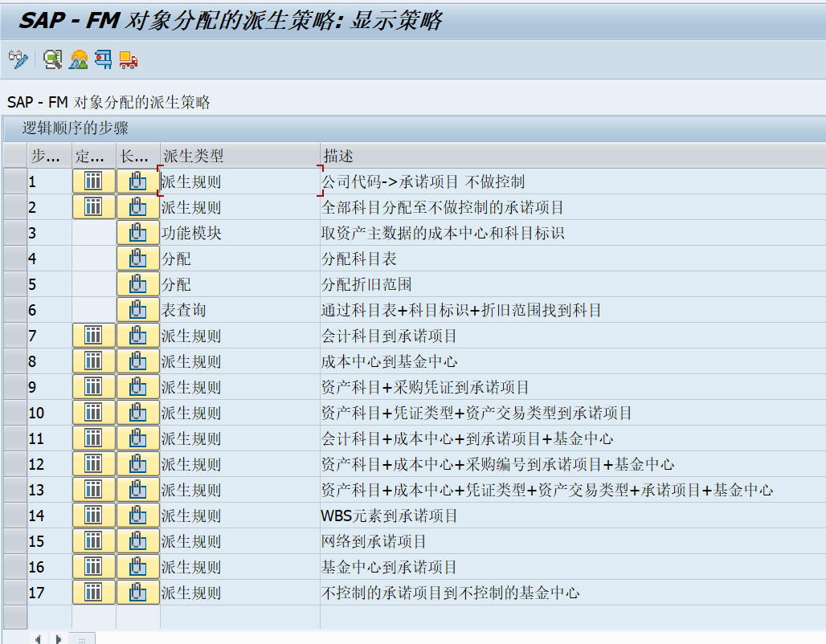Click the transport truck icon
826x644 pixels.
[129, 59]
